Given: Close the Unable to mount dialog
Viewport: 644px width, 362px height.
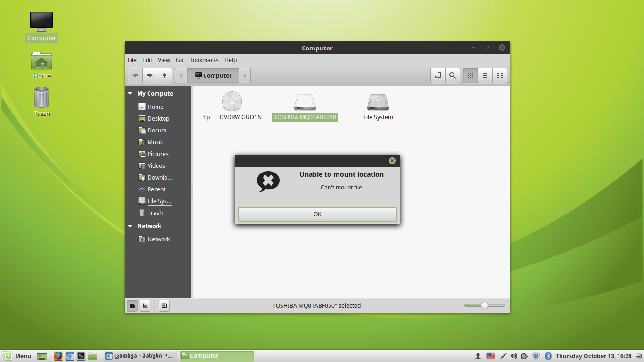Looking at the screenshot, I should coord(392,161).
